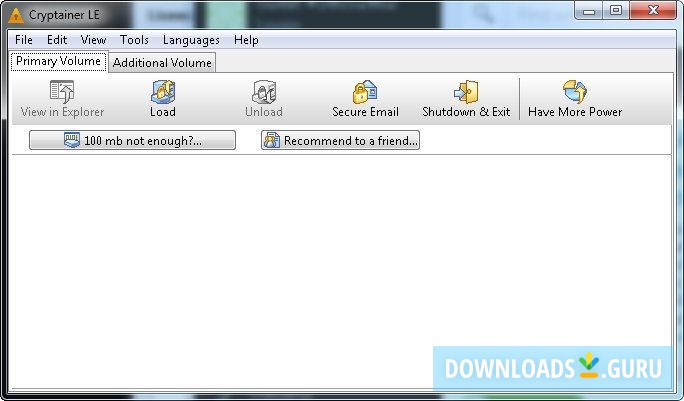Viewport: 684px width, 401px height.
Task: Click the Cryptainer LE title bar icon
Action: (x=16, y=15)
